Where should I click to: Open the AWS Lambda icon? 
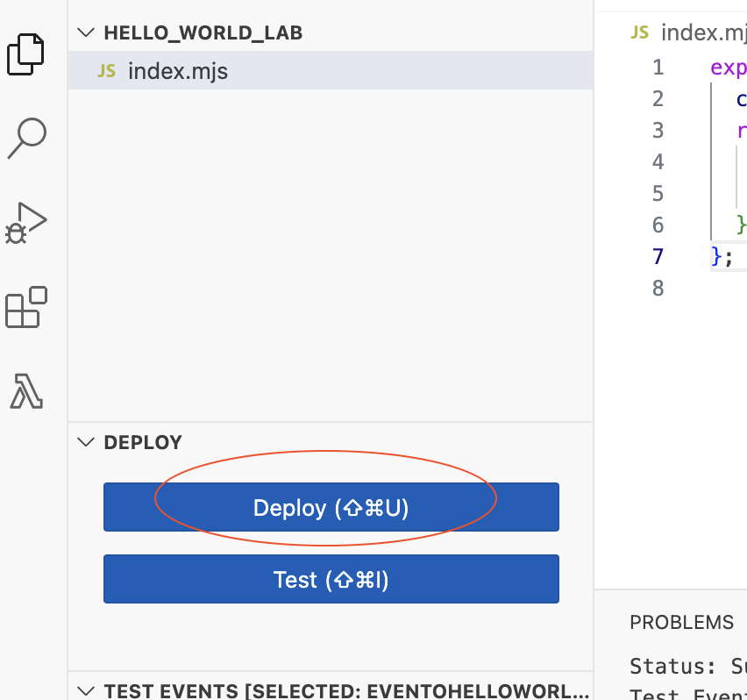pos(26,391)
